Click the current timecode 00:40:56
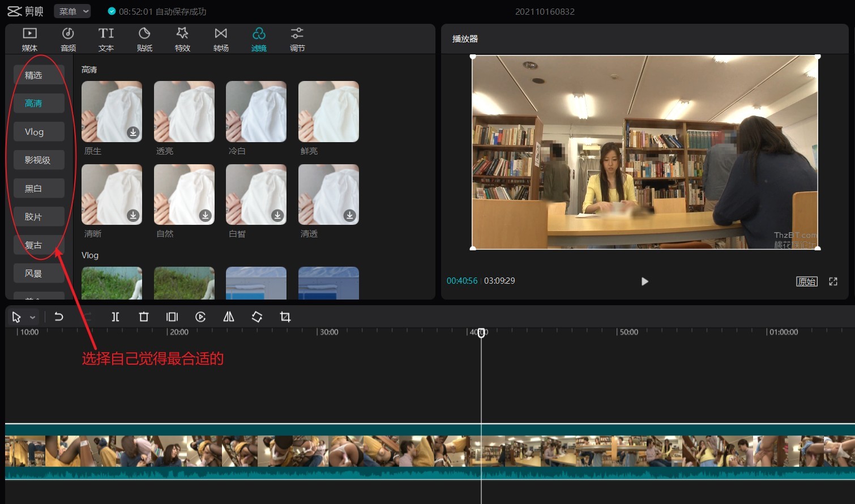Image resolution: width=855 pixels, height=504 pixels. [x=462, y=281]
